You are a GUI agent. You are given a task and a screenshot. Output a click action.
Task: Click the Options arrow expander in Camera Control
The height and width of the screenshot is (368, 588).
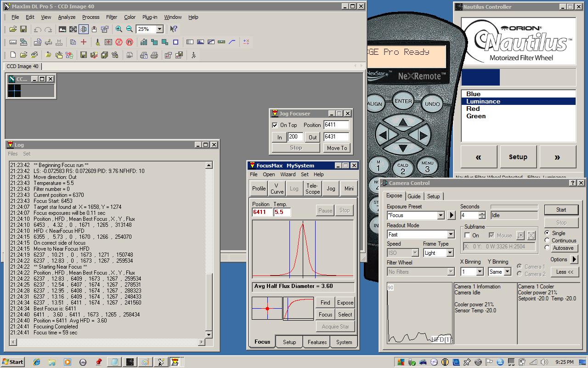click(574, 259)
